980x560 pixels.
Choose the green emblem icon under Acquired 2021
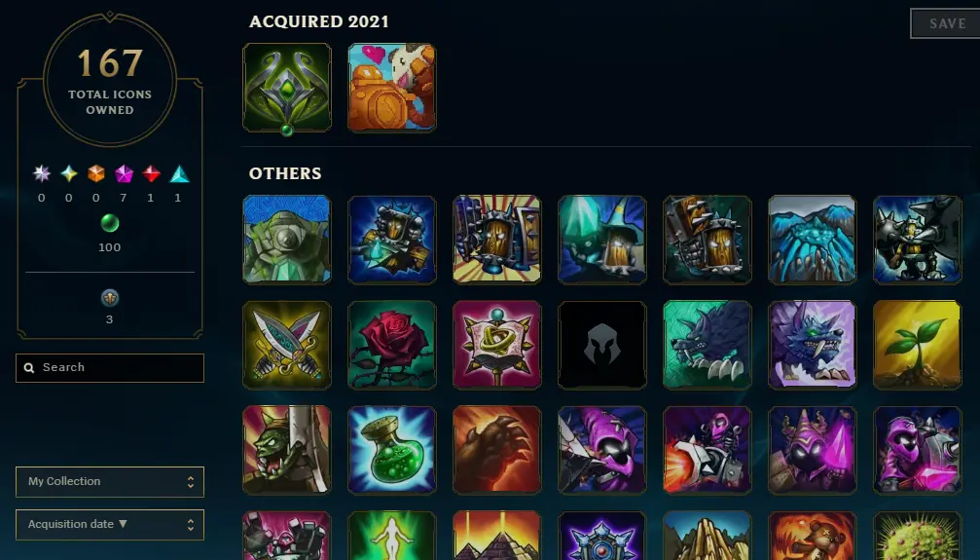pyautogui.click(x=287, y=88)
